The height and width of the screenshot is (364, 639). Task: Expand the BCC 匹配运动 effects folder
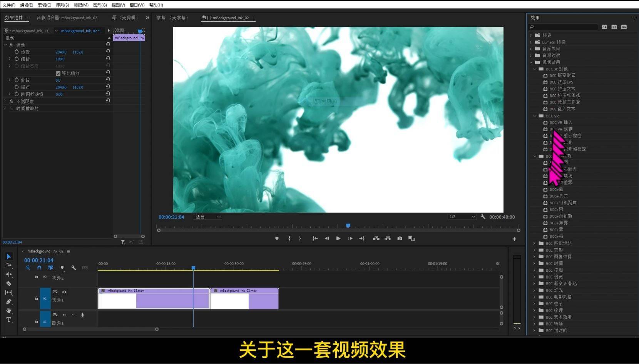(534, 244)
